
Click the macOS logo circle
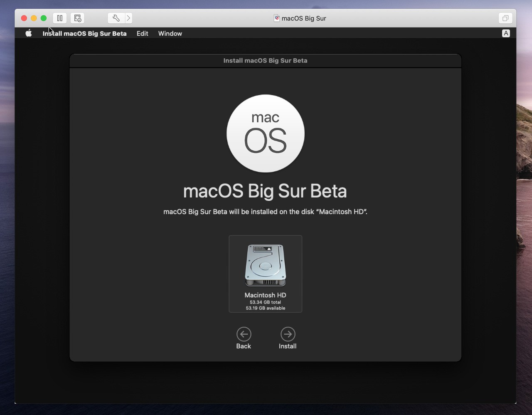pyautogui.click(x=266, y=133)
